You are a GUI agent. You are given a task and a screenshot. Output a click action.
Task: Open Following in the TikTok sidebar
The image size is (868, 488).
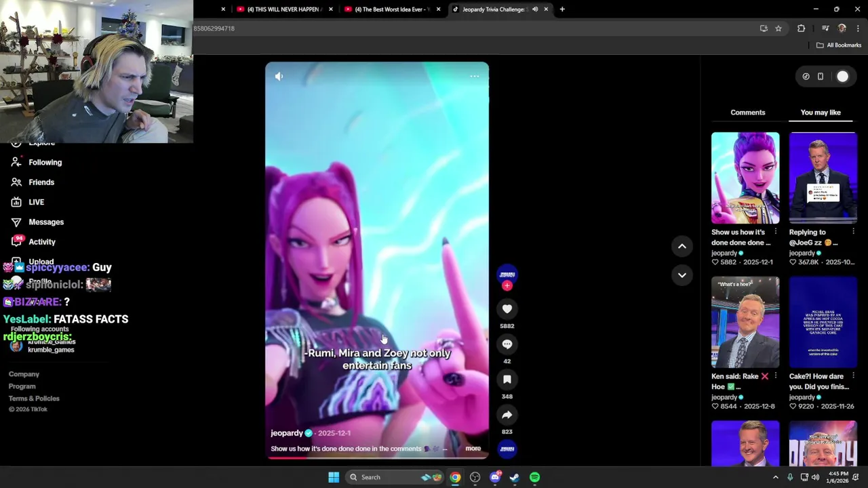tap(45, 163)
